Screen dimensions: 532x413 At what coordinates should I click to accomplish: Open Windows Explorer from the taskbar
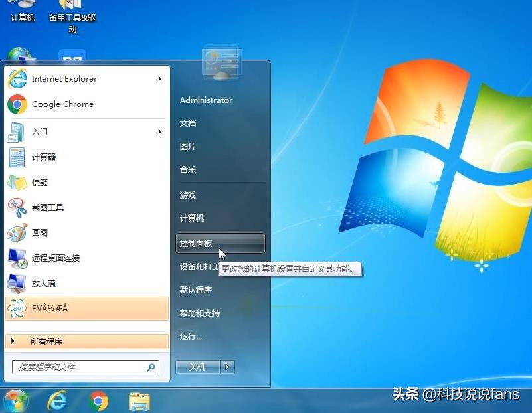pyautogui.click(x=139, y=401)
